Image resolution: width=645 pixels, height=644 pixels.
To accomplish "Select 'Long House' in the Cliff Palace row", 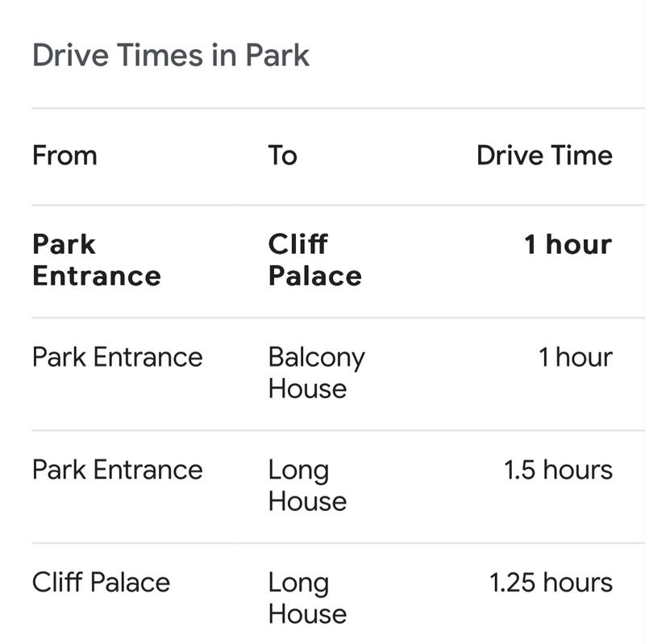I will click(x=308, y=598).
